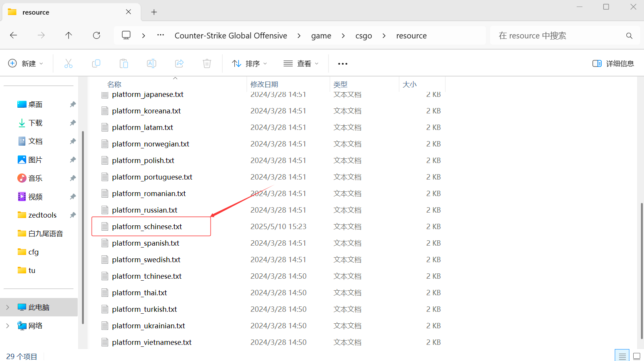Viewport: 644px width, 361px height.
Task: Select platform_koreana.txt file
Action: 146,111
